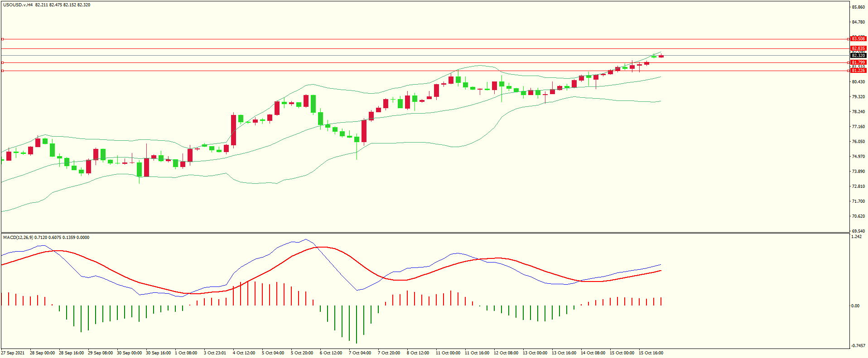Click the black current price label 82.320
The width and height of the screenshot is (868, 358).
[x=858, y=56]
